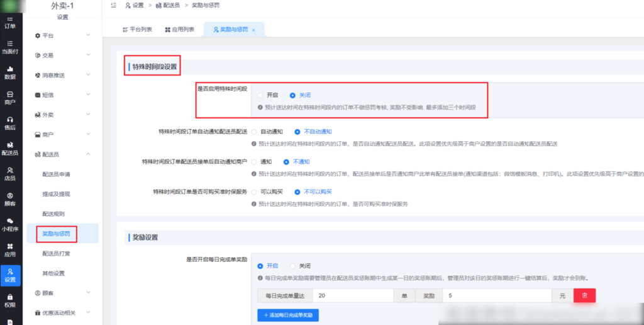Viewport: 644px width, 325px height.
Task: Click the 特殊时间段设置 section heading
Action: click(155, 67)
